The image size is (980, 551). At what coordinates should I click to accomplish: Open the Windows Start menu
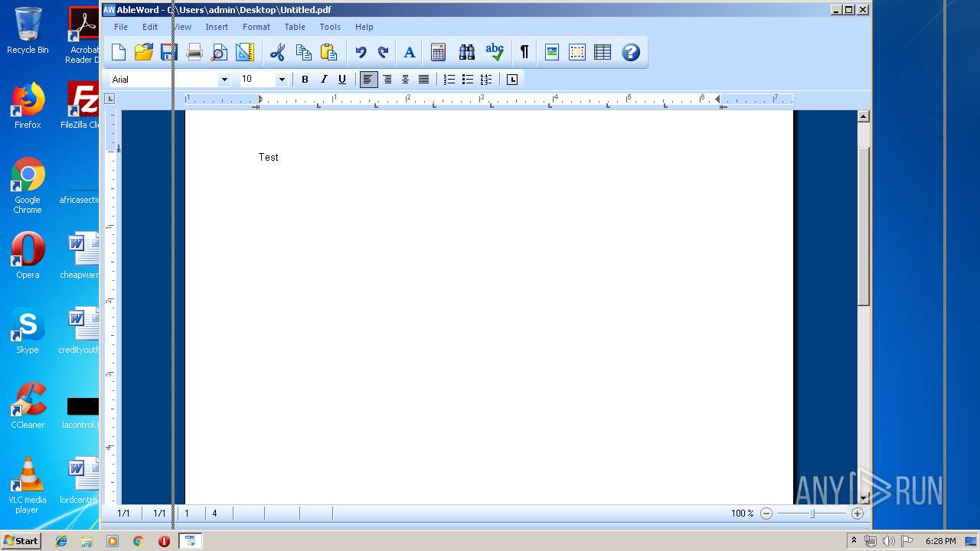click(x=21, y=541)
